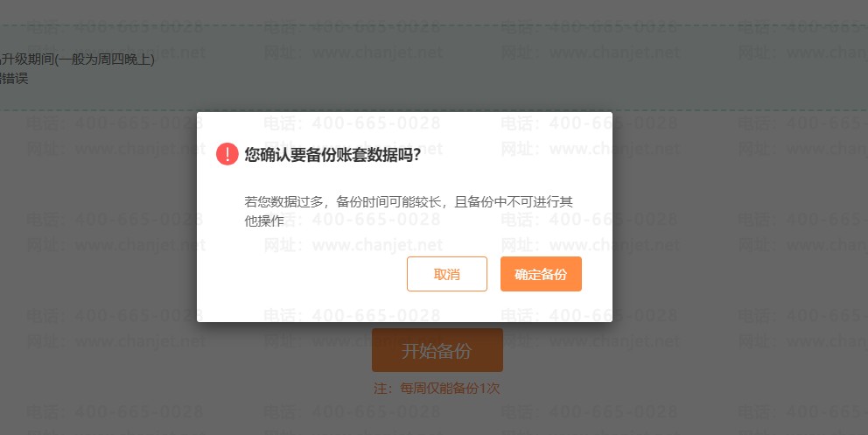Click the 1次 text in the backup note
868x435 pixels.
(489, 389)
